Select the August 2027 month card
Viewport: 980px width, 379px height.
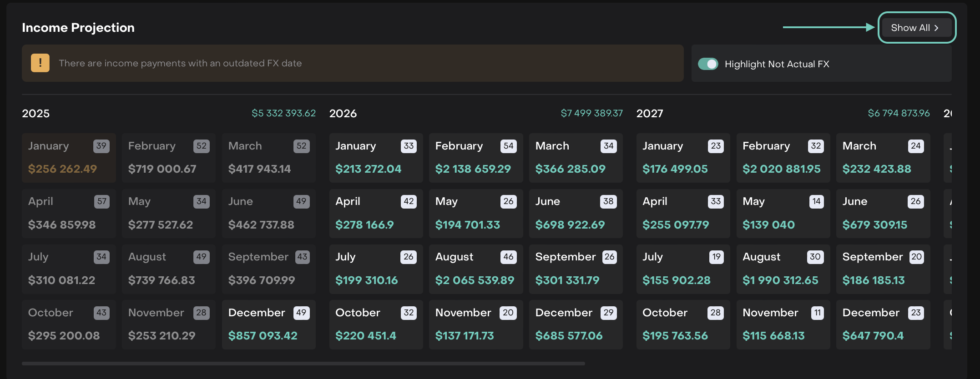783,269
